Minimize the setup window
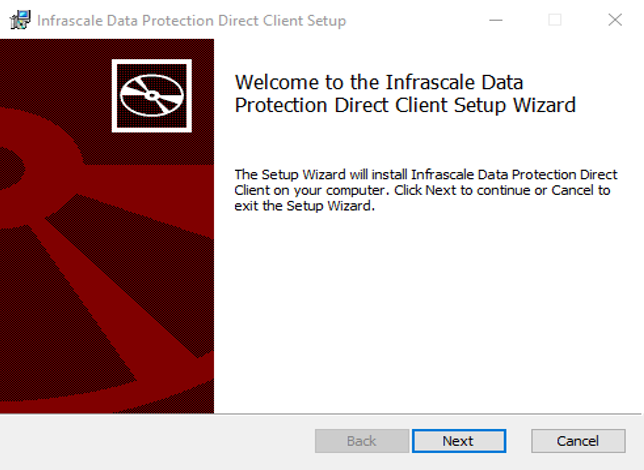 495,20
